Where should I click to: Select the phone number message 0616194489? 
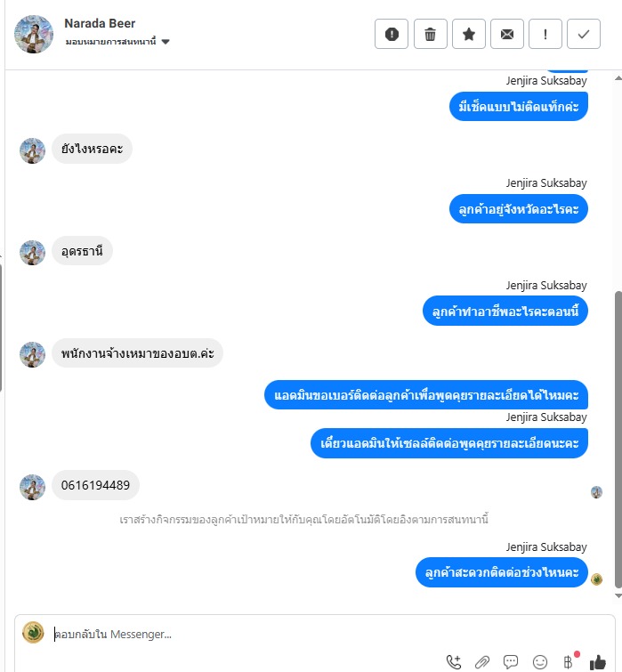pyautogui.click(x=95, y=485)
